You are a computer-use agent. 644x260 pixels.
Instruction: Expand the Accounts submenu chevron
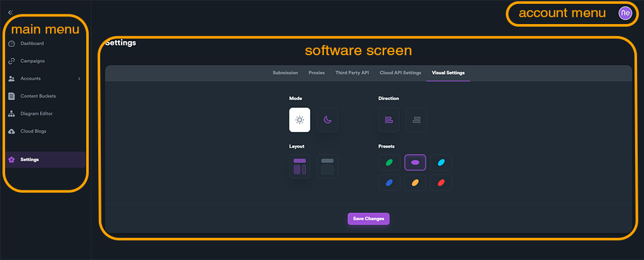click(x=79, y=79)
